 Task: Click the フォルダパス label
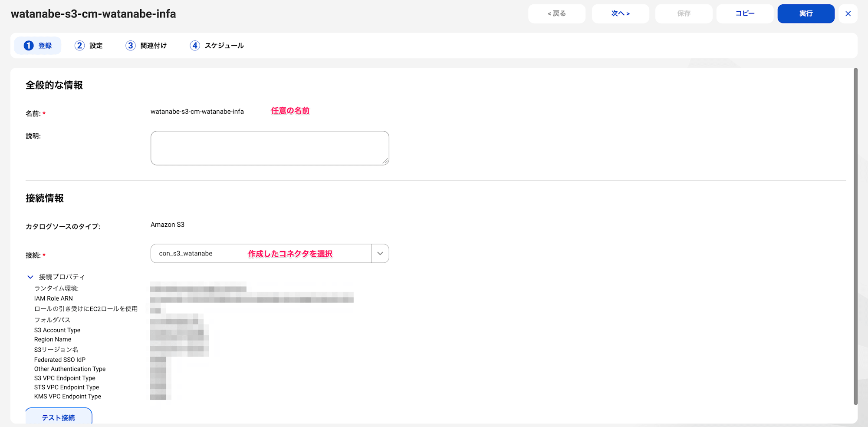(52, 320)
